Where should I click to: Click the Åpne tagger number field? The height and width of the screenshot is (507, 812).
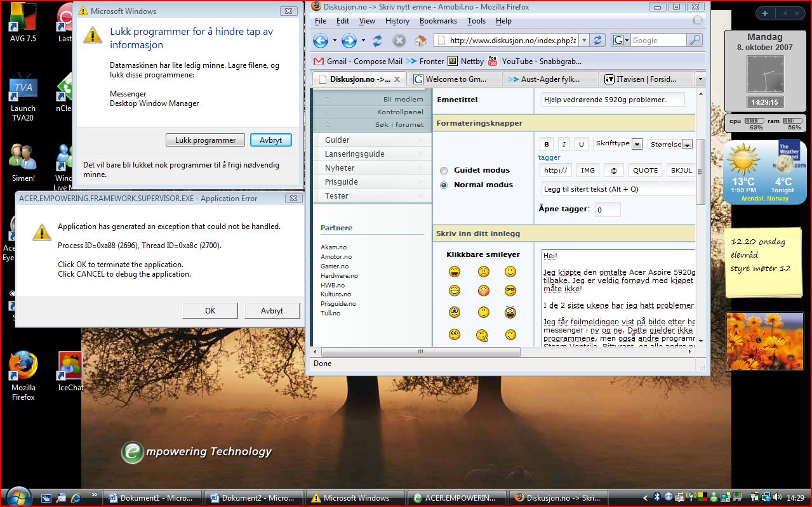608,209
